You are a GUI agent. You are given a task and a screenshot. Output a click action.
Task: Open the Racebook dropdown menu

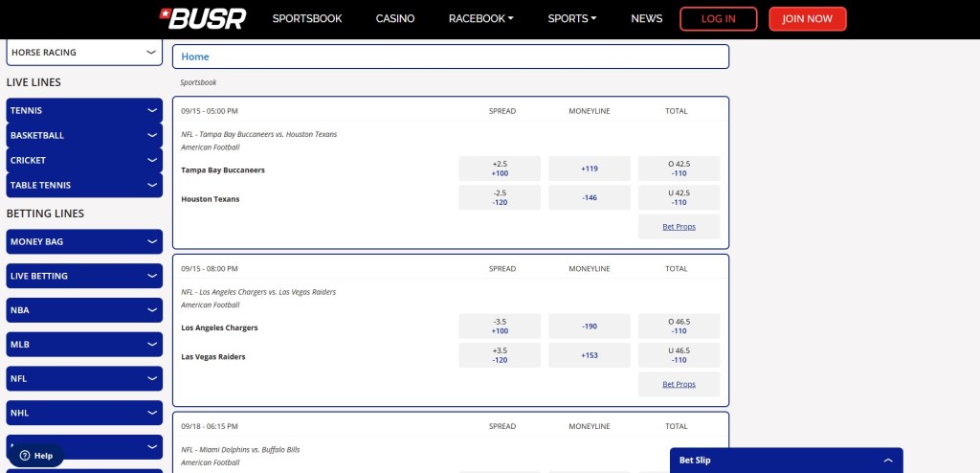click(480, 18)
